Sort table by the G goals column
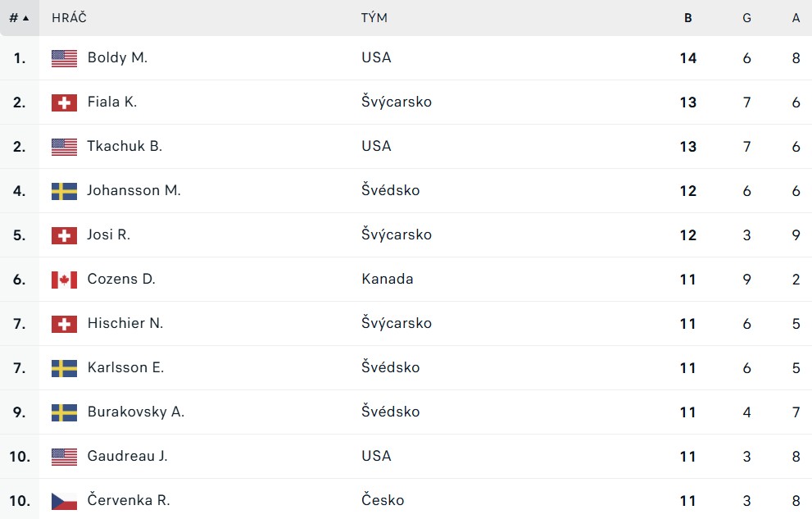This screenshot has width=812, height=519. 746,18
